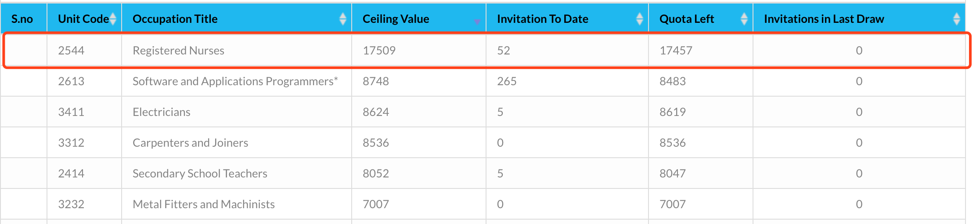
Task: Sort the Quota Left column
Action: pos(744,19)
